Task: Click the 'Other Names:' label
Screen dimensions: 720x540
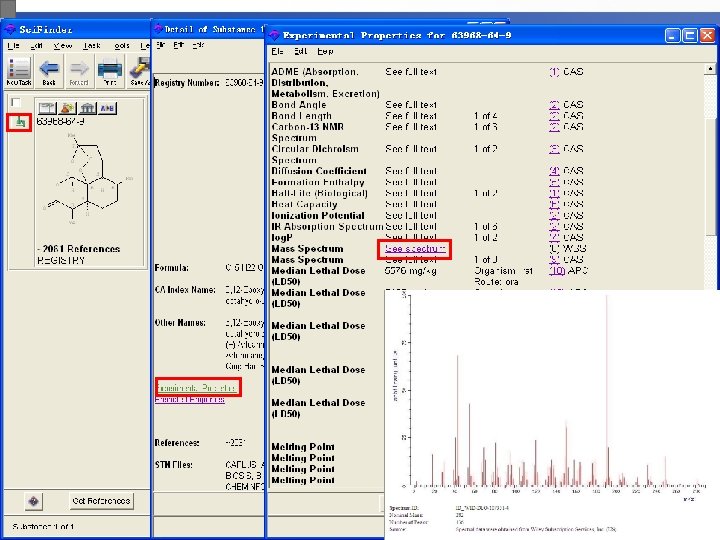Action: click(x=180, y=323)
